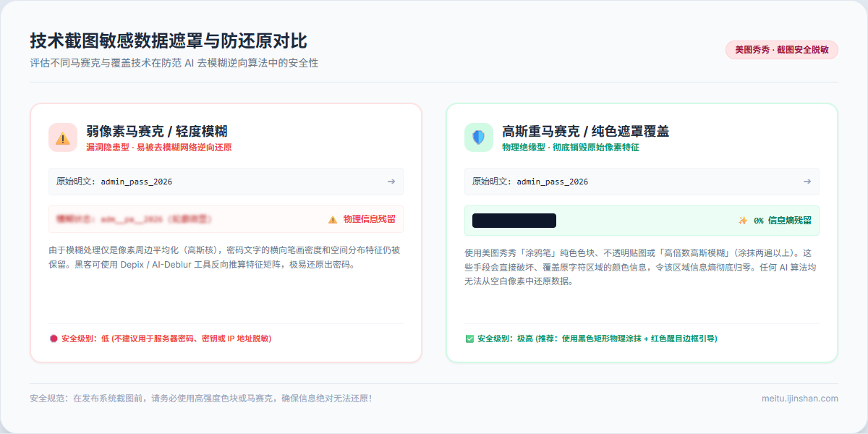Click subtitle starting 评估不同马赛克与覆盖技术

(174, 63)
